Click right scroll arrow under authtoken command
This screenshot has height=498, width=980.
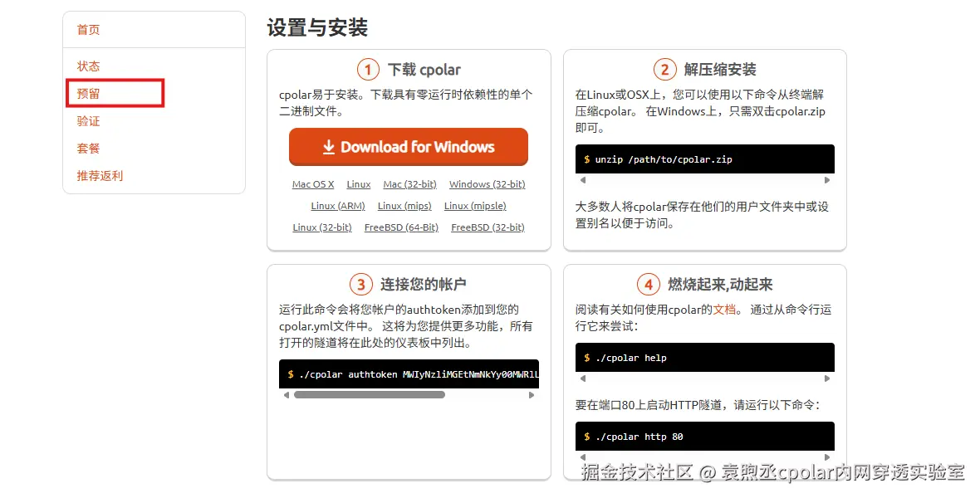532,395
